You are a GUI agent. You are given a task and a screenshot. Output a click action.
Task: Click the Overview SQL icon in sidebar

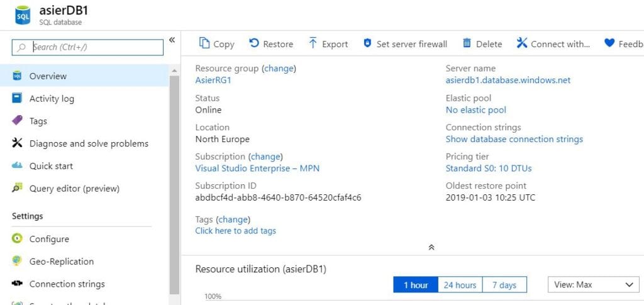coord(17,76)
